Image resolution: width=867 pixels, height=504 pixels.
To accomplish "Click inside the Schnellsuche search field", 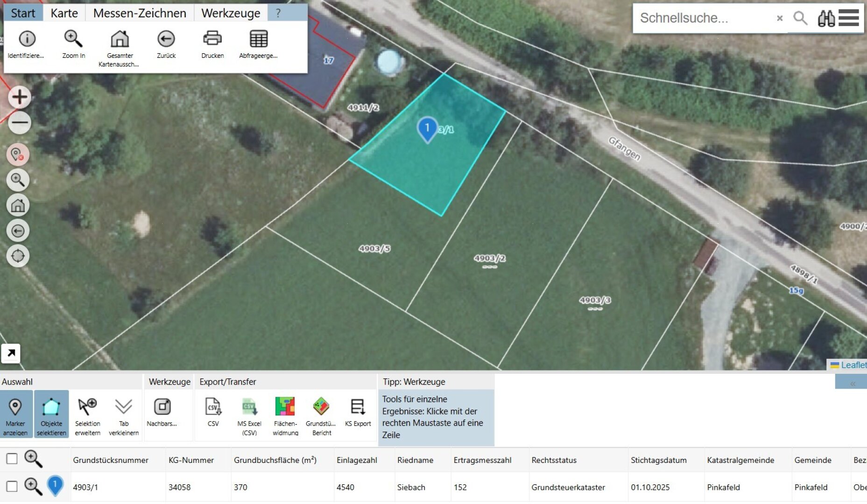I will coord(700,18).
